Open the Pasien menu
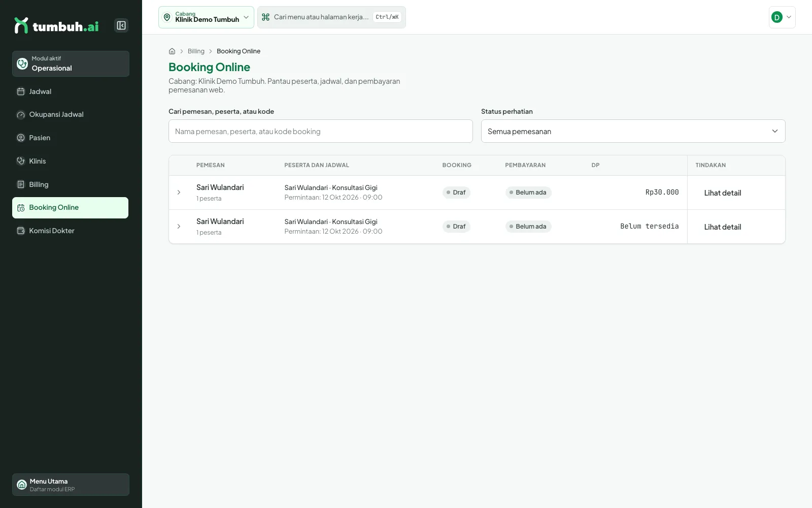 (x=70, y=138)
